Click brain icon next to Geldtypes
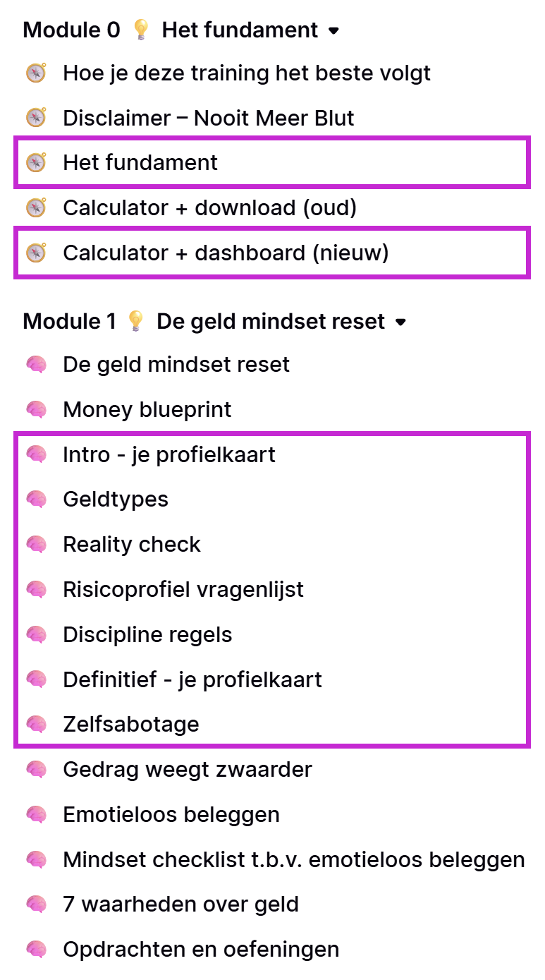 point(36,500)
